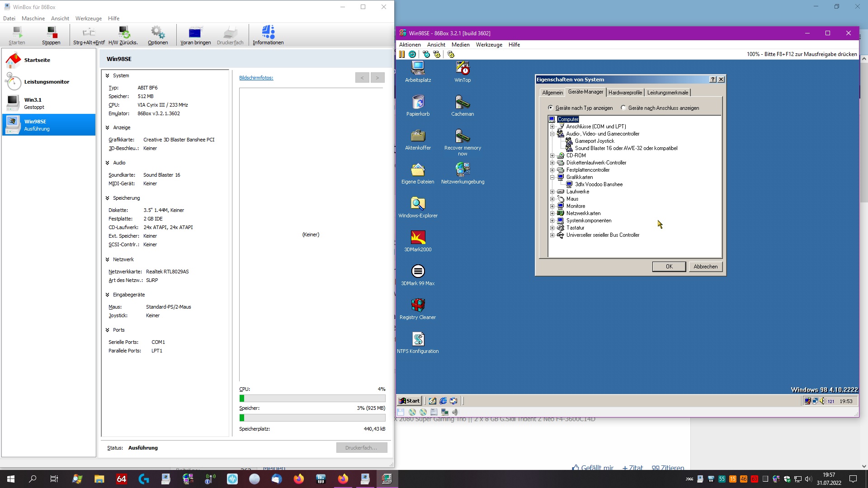Viewport: 868px width, 488px height.
Task: Select the Gameport Joystick device
Action: click(594, 141)
